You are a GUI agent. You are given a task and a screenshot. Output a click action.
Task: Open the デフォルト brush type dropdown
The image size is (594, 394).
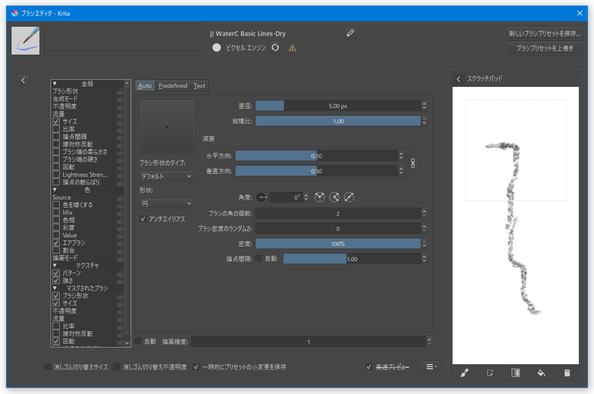[x=167, y=177]
